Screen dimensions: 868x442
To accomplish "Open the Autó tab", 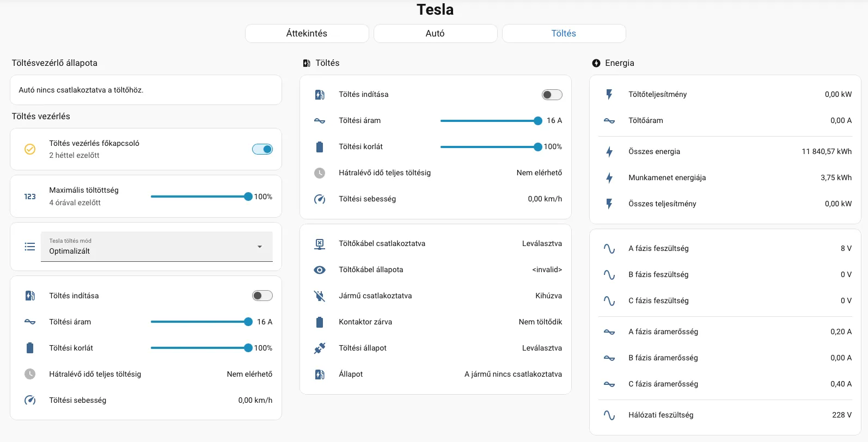I will [435, 33].
